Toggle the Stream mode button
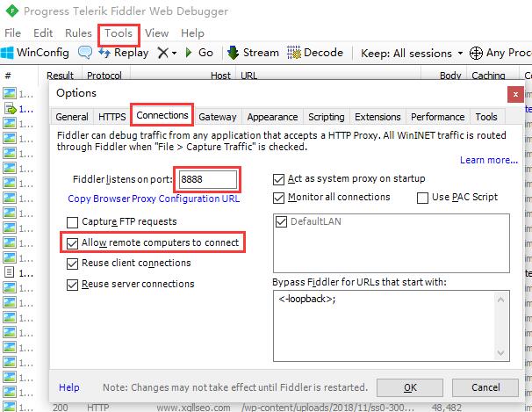The image size is (532, 412). click(253, 53)
